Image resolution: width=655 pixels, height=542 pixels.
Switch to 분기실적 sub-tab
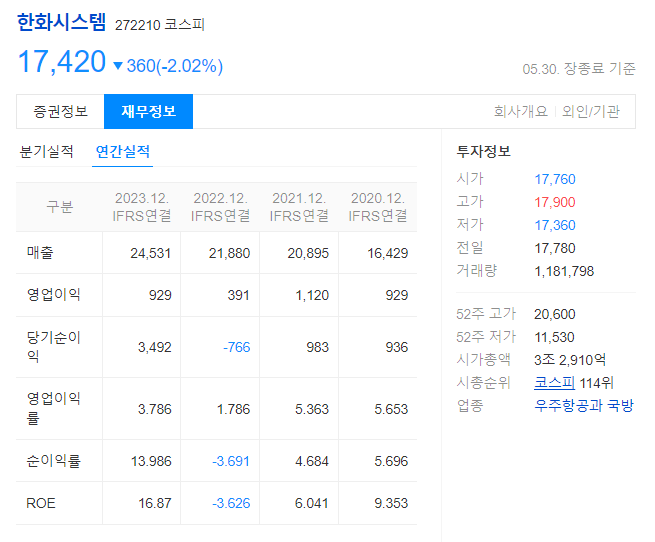pyautogui.click(x=46, y=151)
